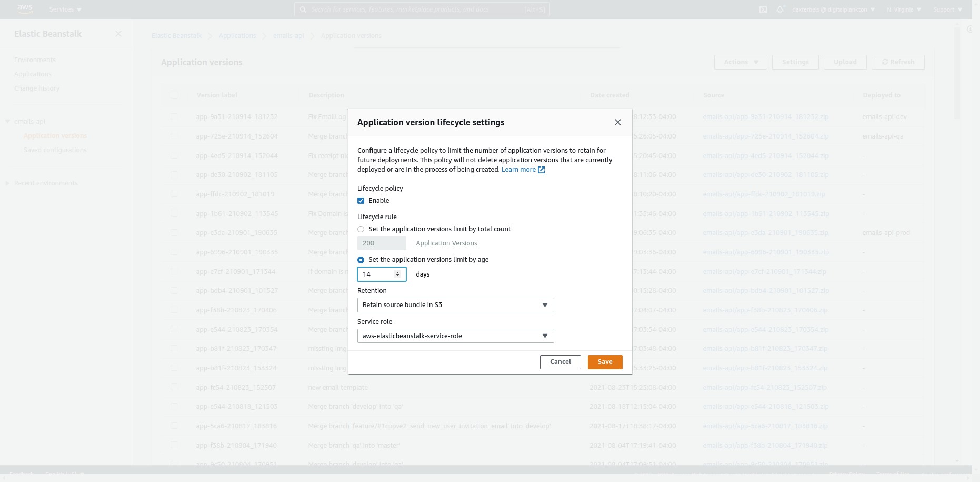Toggle the Enable lifecycle policy checkbox
Viewport: 980px width, 482px height.
361,201
